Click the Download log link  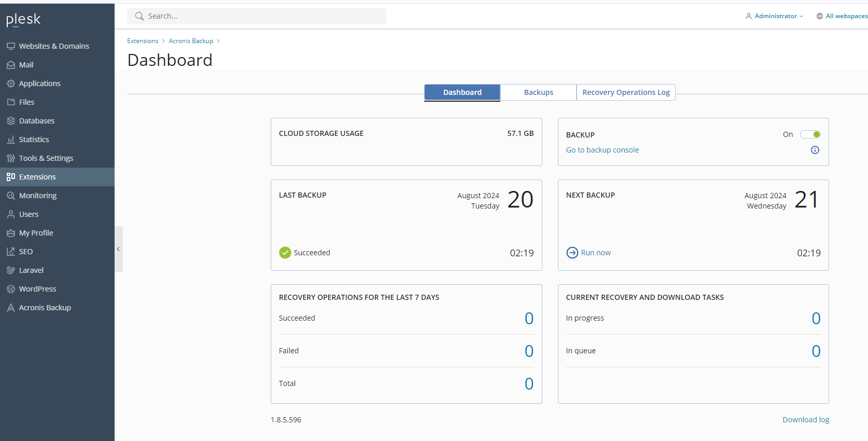[x=806, y=420]
